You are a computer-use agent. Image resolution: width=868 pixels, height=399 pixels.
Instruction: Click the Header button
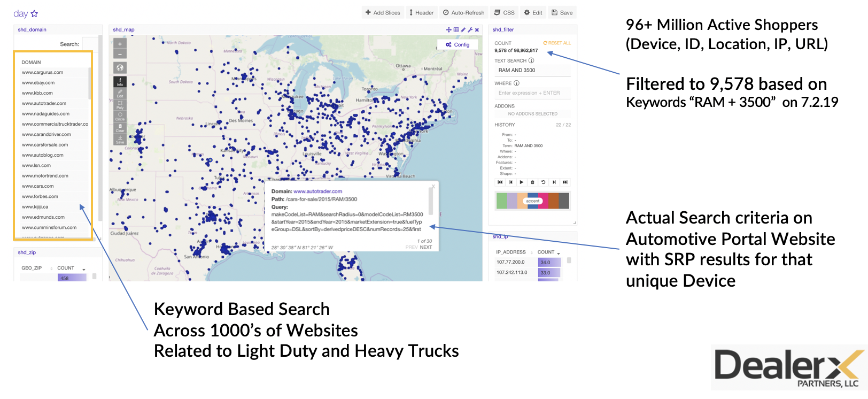point(421,13)
